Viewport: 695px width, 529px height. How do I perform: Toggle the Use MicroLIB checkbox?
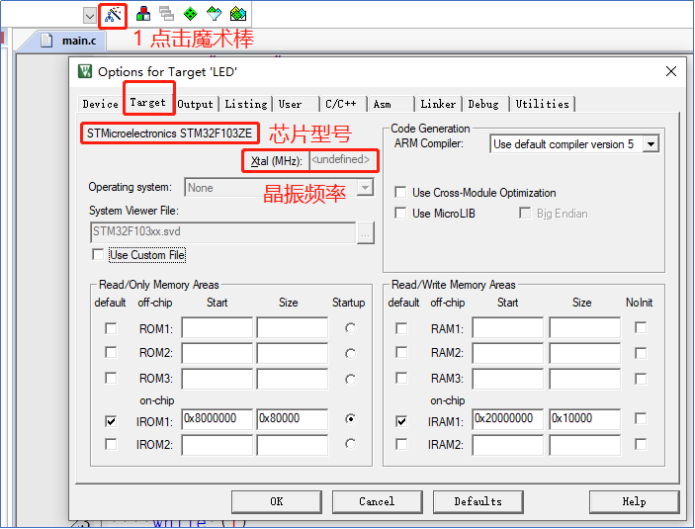(x=400, y=213)
